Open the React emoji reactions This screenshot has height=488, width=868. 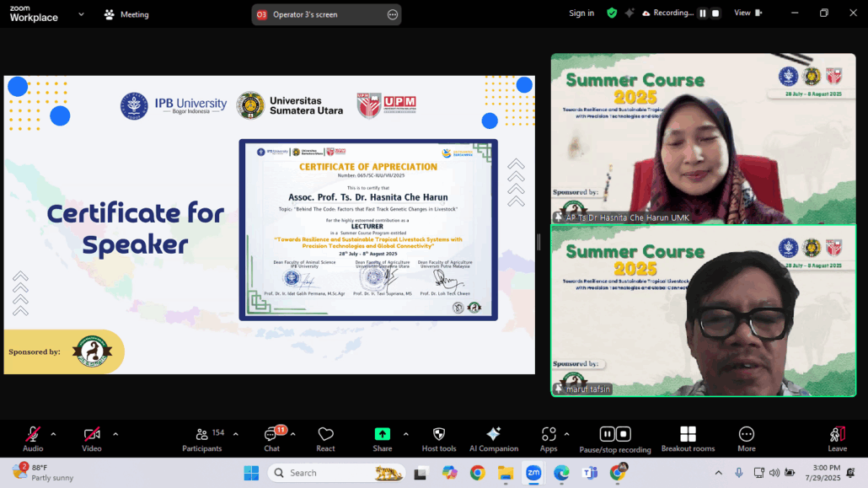click(x=325, y=438)
